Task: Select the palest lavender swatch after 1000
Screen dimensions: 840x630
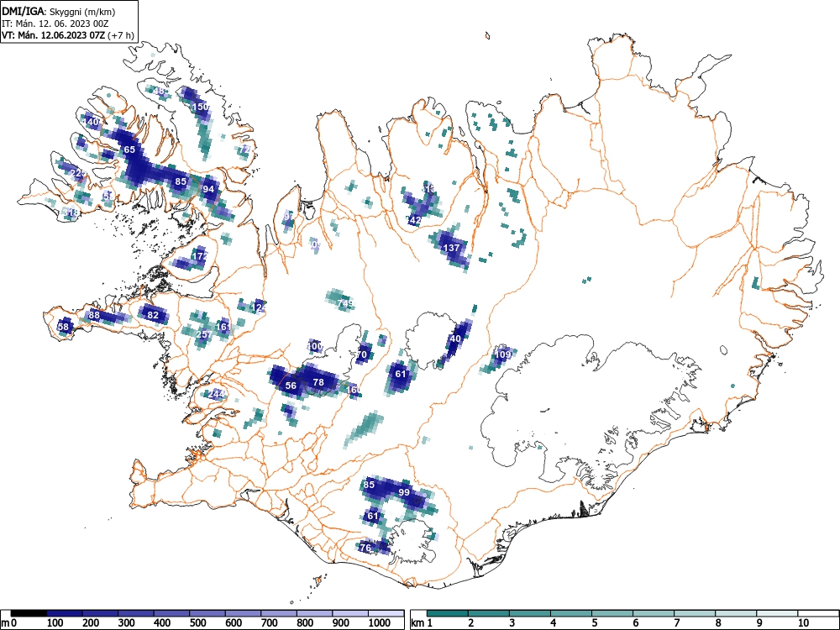Action: click(x=386, y=613)
